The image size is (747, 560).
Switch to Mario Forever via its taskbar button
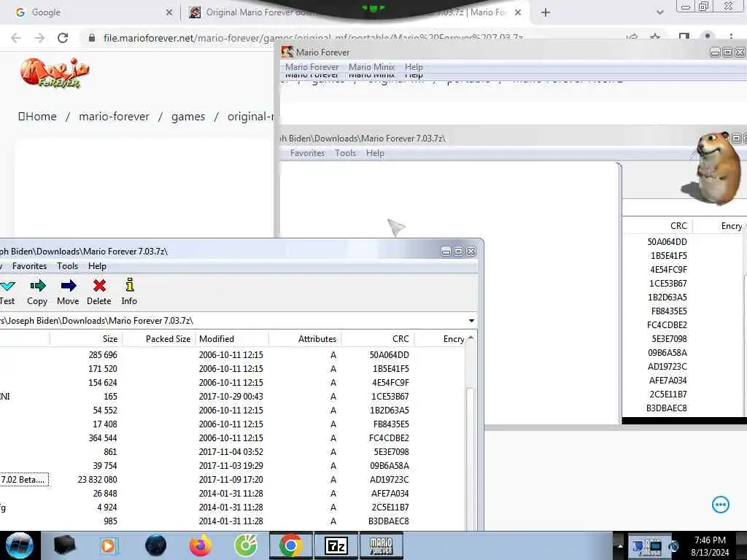381,545
